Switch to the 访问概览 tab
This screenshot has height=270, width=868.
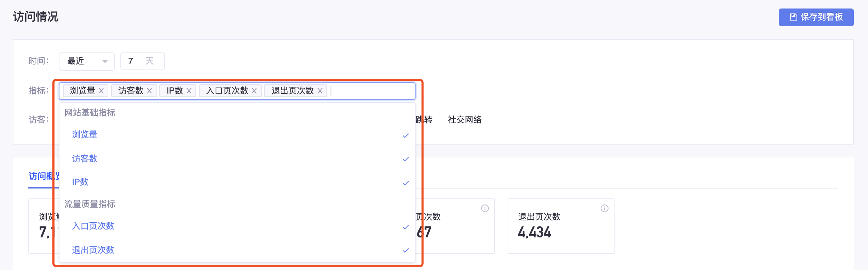click(x=44, y=176)
